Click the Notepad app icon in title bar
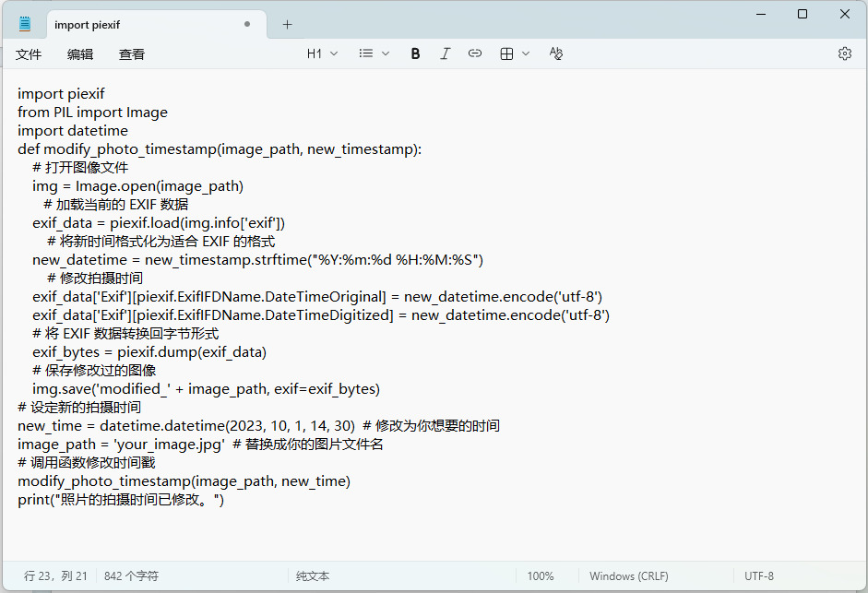 pos(25,24)
